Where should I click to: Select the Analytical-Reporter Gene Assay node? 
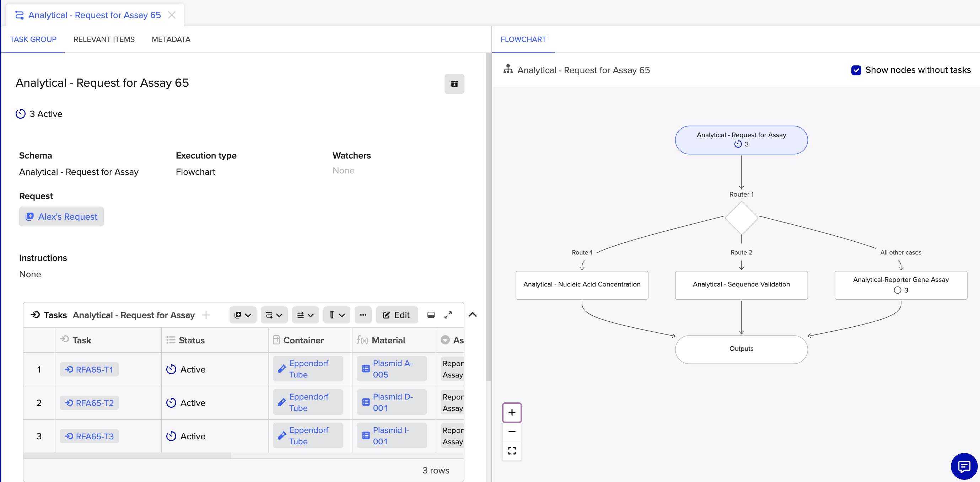pos(900,285)
